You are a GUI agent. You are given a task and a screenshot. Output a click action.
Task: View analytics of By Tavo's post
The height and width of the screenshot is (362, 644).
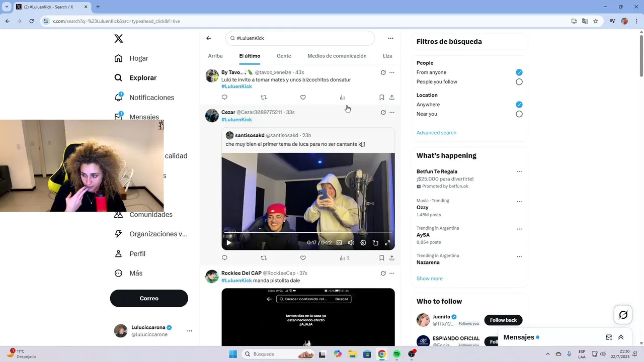(x=342, y=98)
